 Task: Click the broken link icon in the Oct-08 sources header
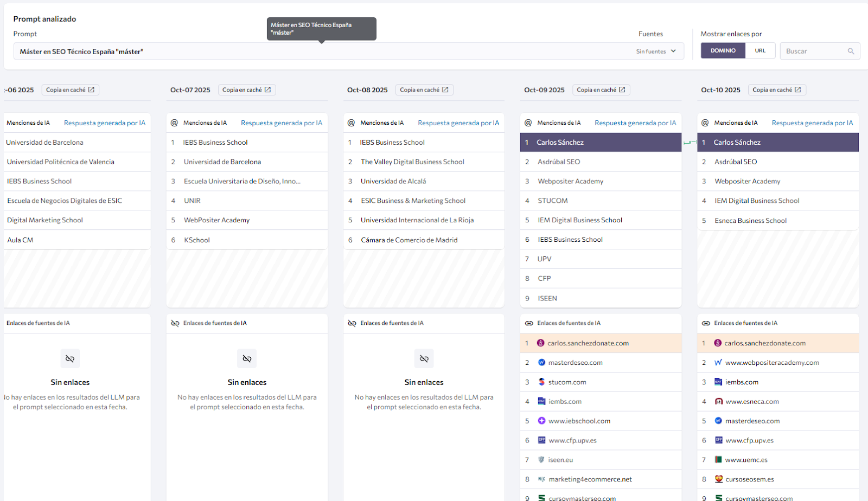coord(352,323)
